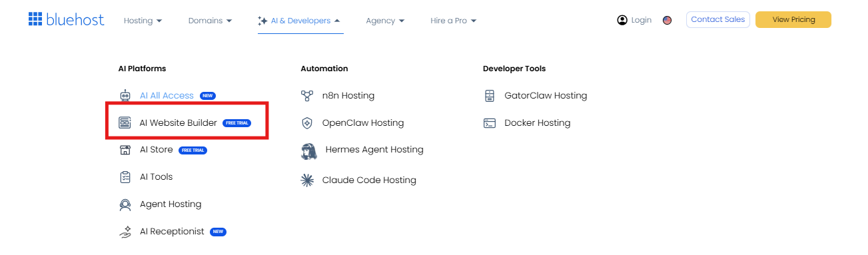Go to Docker Hosting
The width and height of the screenshot is (868, 255).
538,123
